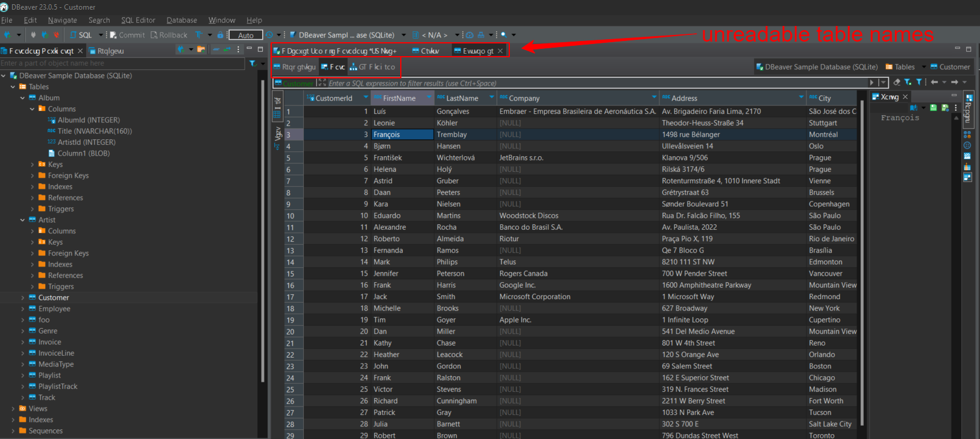Open the Navigate menu

coord(63,20)
